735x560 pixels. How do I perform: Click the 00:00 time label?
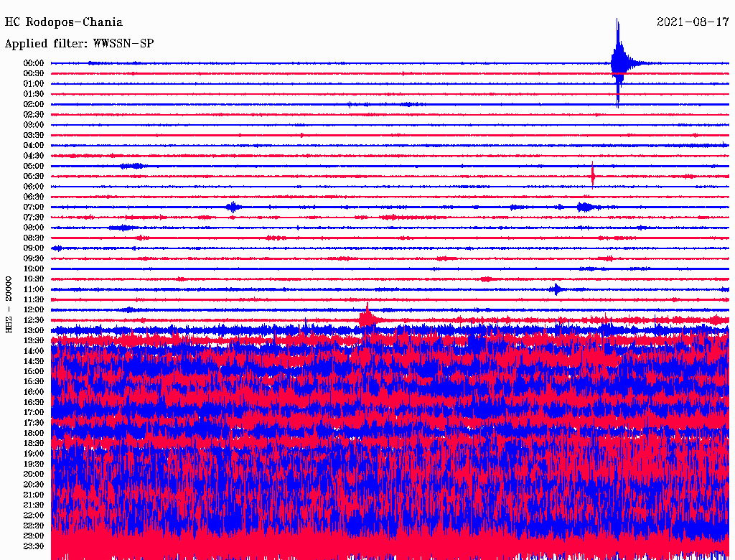[34, 63]
